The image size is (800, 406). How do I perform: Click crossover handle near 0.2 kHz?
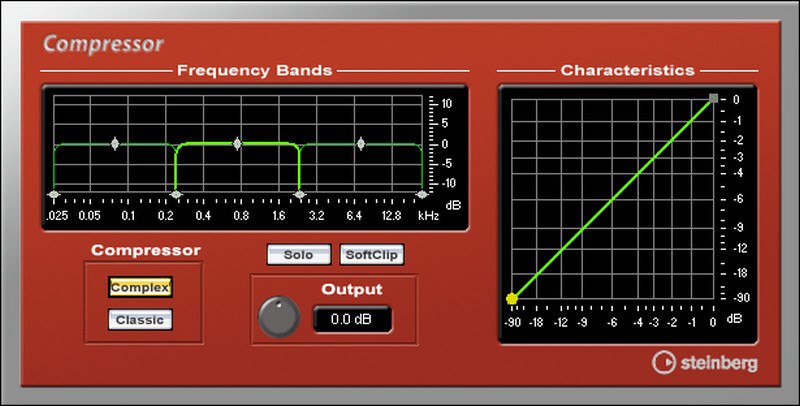point(176,194)
